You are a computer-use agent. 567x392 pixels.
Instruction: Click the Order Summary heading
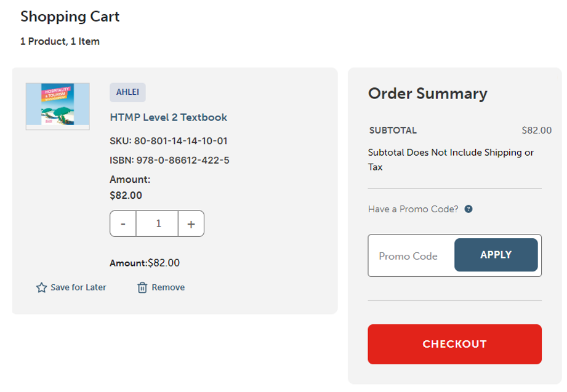427,94
